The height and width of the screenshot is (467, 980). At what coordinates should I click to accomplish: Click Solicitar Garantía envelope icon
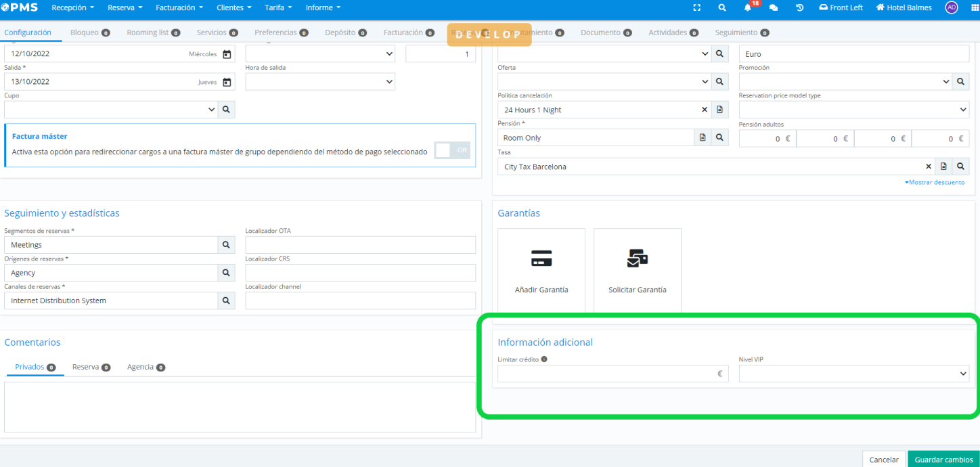tap(637, 259)
